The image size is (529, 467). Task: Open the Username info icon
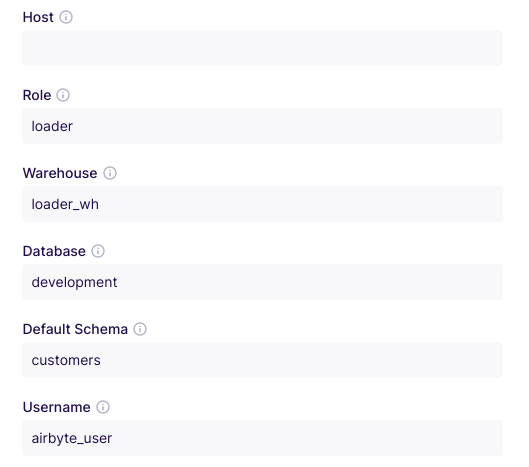[103, 407]
